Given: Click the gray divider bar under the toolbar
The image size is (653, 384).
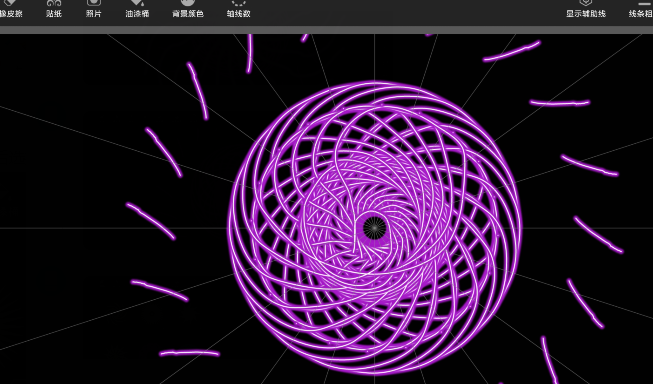Looking at the screenshot, I should pyautogui.click(x=326, y=30).
